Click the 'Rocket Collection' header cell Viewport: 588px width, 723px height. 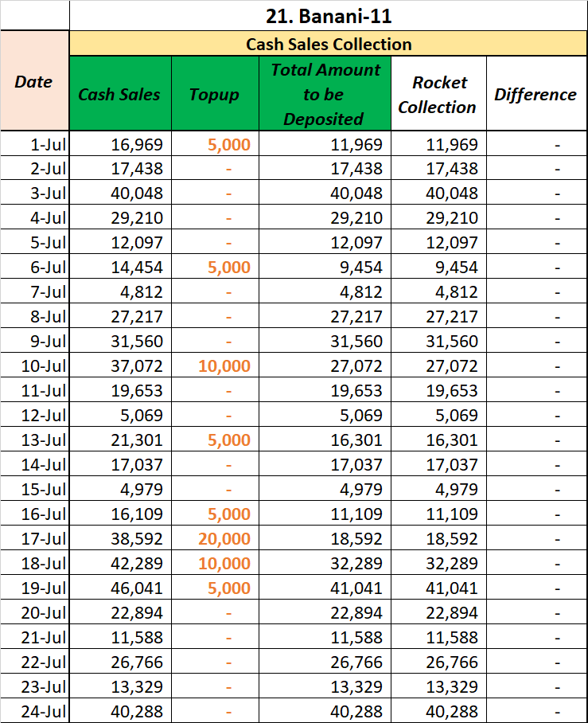coord(438,94)
